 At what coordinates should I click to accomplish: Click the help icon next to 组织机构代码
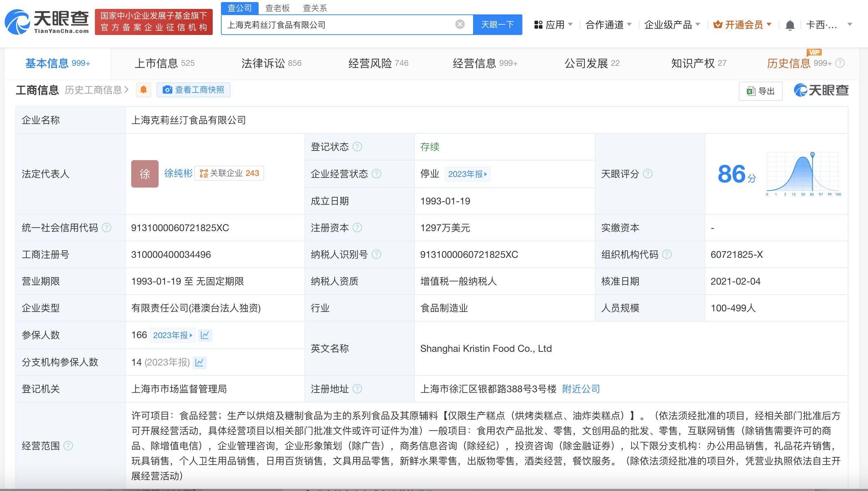point(667,254)
